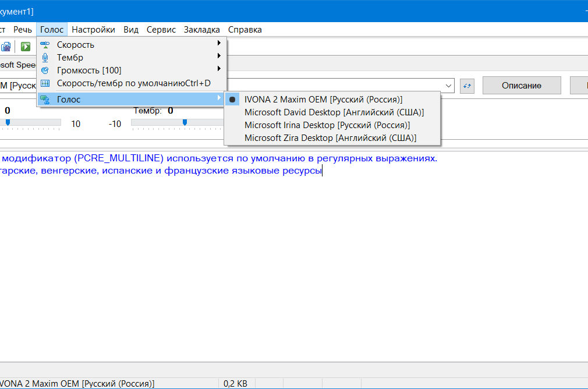Open the Вид menu
The width and height of the screenshot is (588, 389).
click(131, 30)
